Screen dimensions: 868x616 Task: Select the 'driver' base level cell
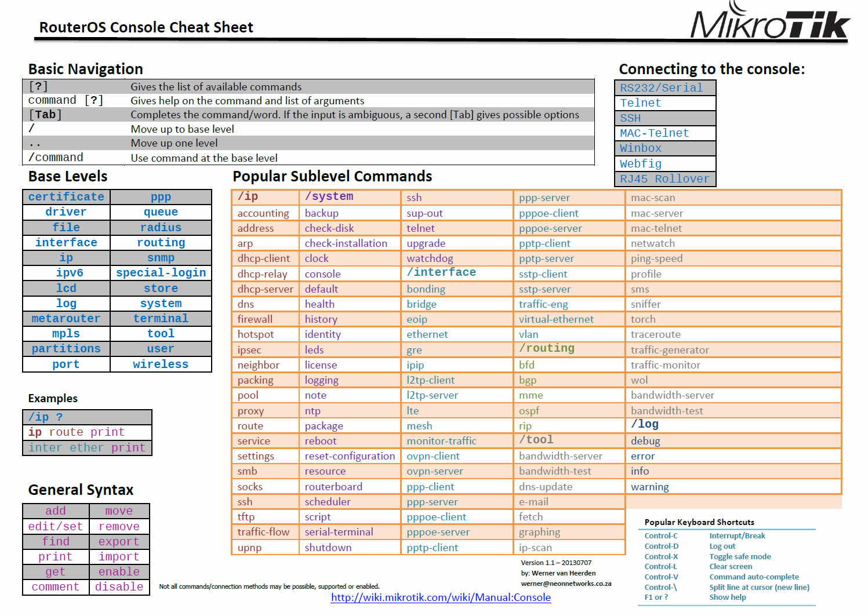[x=66, y=212]
